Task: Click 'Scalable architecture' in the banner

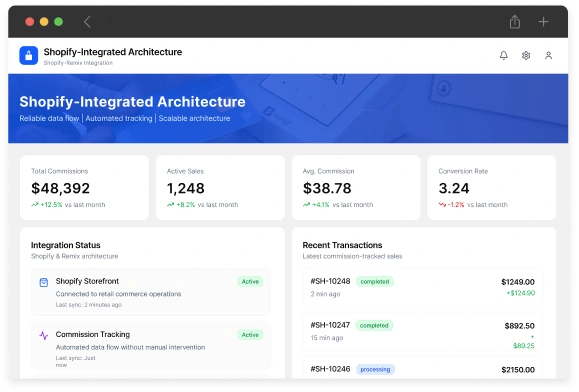Action: [194, 118]
